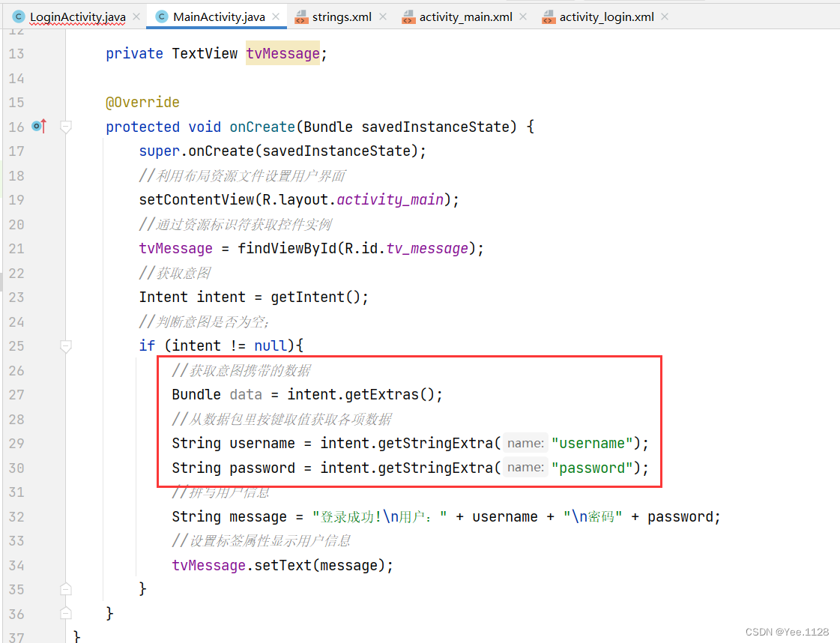Close the MainActivity.java tab

point(276,16)
